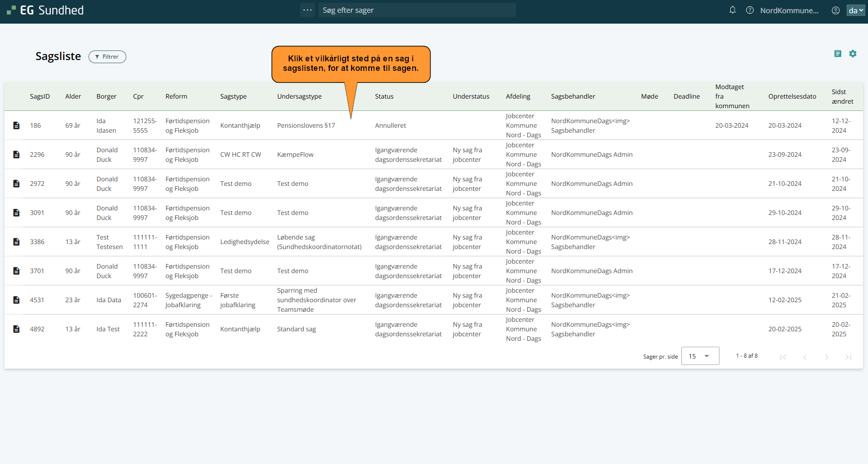Open the document icon for case 2296

(x=16, y=155)
